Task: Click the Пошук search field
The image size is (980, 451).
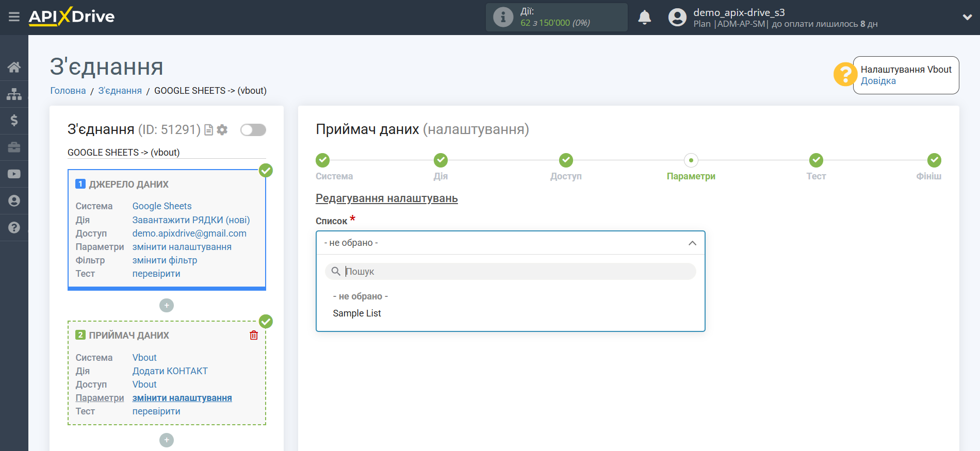Action: (510, 272)
